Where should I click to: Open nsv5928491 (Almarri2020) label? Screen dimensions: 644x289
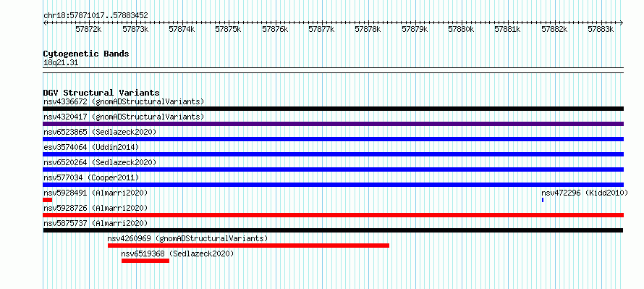pyautogui.click(x=96, y=193)
